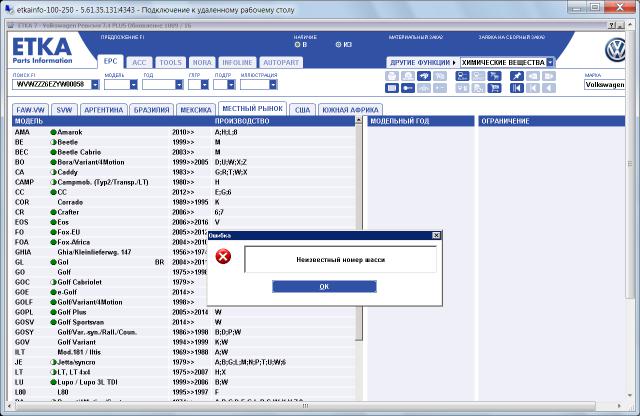640x416 pixels.
Task: Select the FAW-VW market tab
Action: tap(31, 110)
